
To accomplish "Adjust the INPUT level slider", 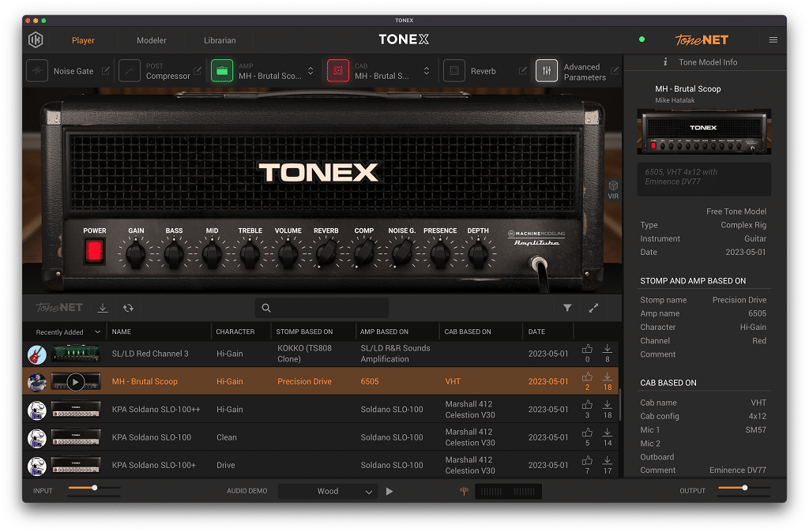I will 95,488.
